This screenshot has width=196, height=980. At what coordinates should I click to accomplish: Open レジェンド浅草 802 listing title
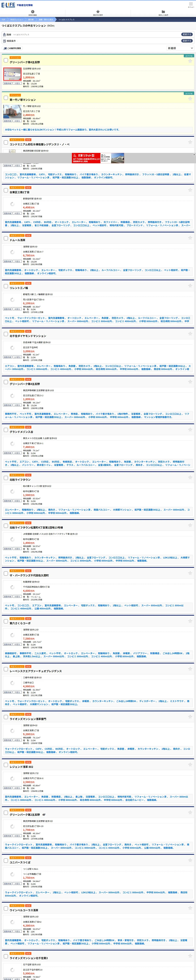click(21, 767)
